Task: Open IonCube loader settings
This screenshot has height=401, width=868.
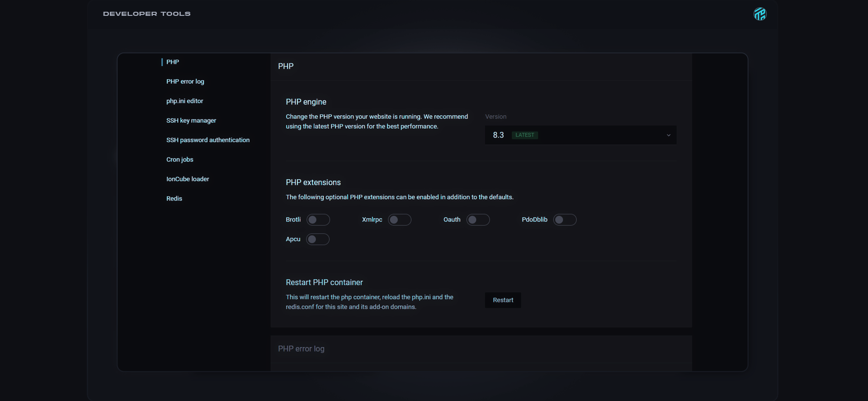Action: 187,179
